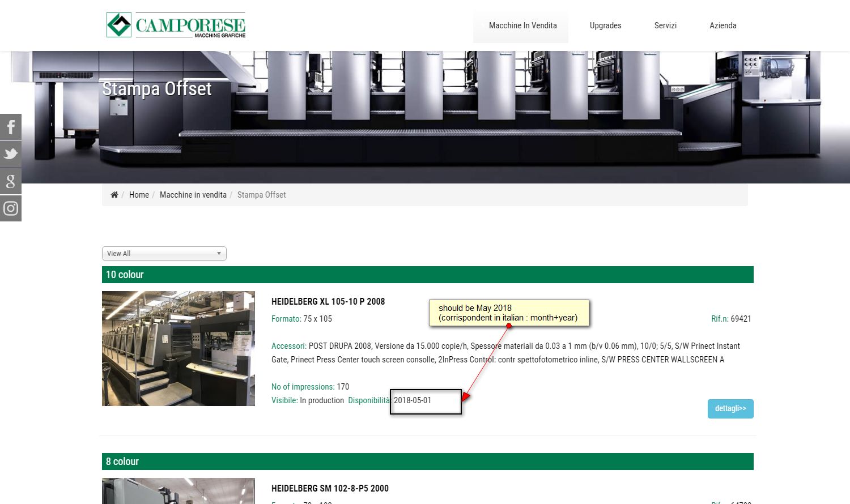Open the Instagram sidebar icon
850x504 pixels.
(10, 208)
